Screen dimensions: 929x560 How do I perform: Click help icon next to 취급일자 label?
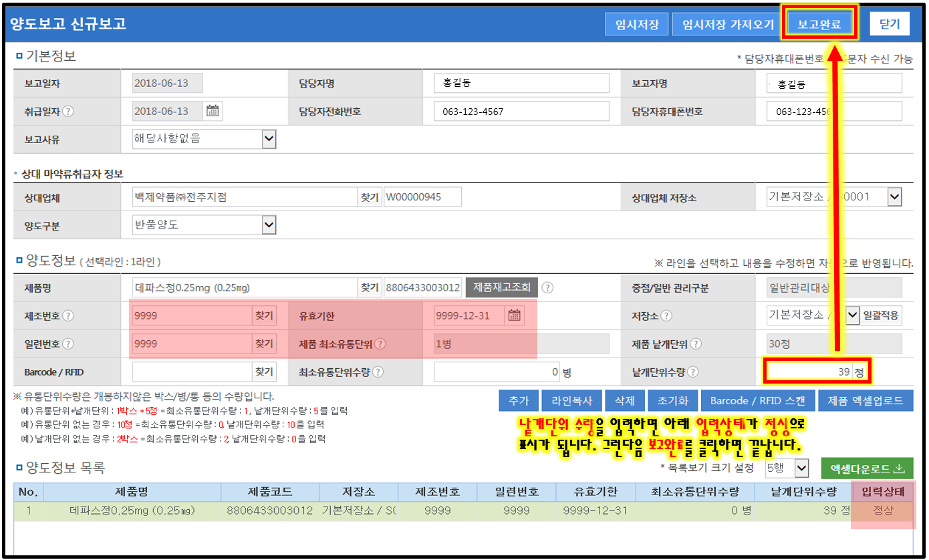[x=68, y=112]
